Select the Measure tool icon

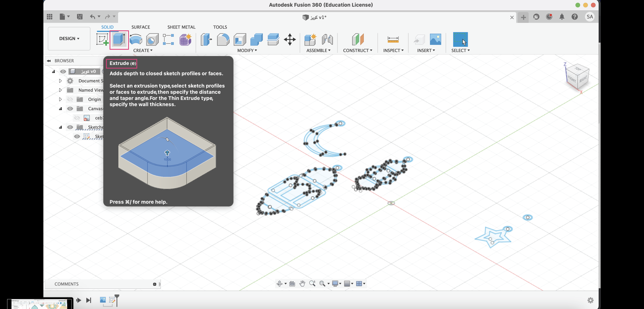(x=393, y=40)
